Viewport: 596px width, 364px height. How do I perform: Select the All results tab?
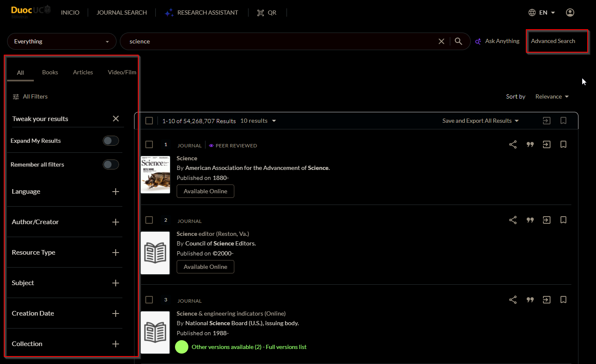pos(20,73)
